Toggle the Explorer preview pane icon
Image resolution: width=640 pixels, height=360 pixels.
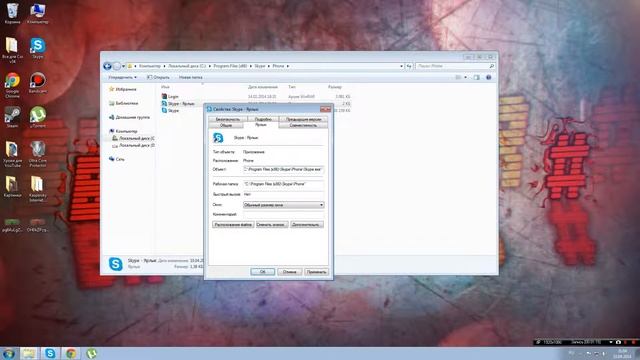476,77
